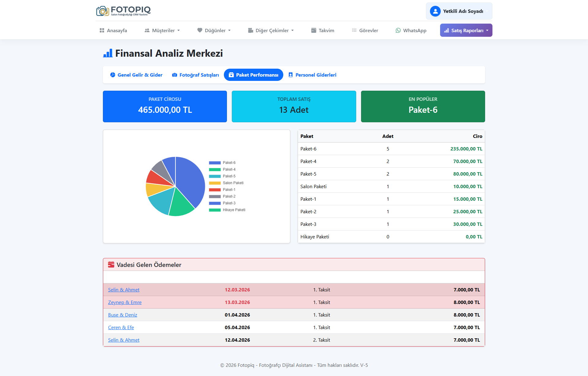Click the Paket Cirosu summary card
The height and width of the screenshot is (376, 588).
(165, 106)
